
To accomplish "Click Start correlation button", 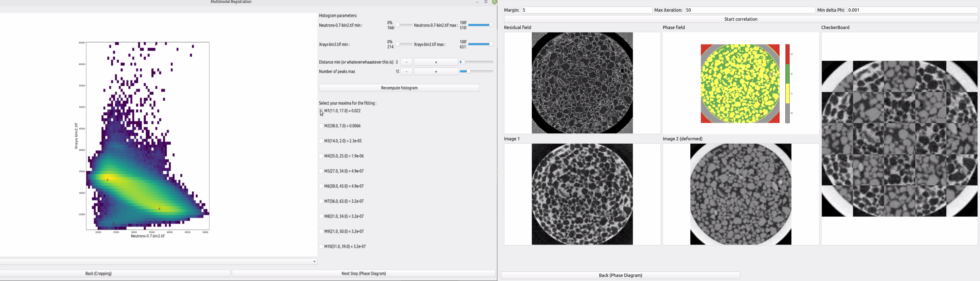I will tap(741, 19).
